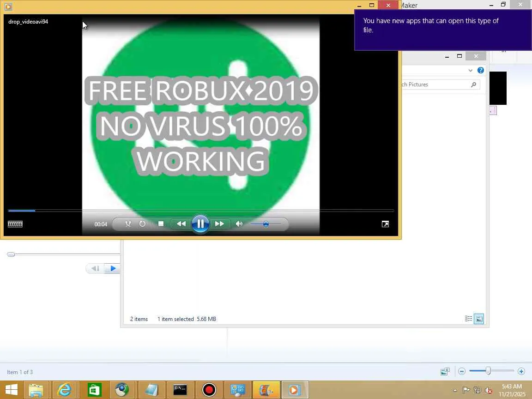Screen dimensions: 532x399
Task: Click the new apps notification toast
Action: (x=443, y=30)
